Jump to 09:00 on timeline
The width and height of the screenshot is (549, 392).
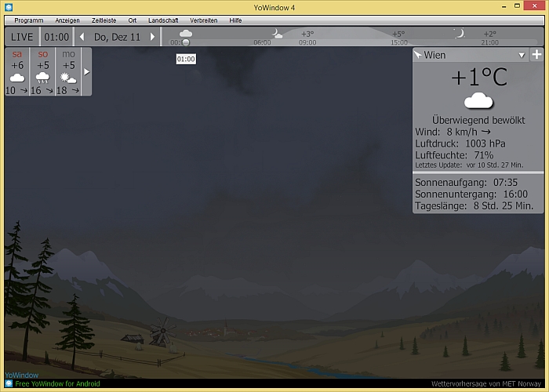click(x=307, y=42)
